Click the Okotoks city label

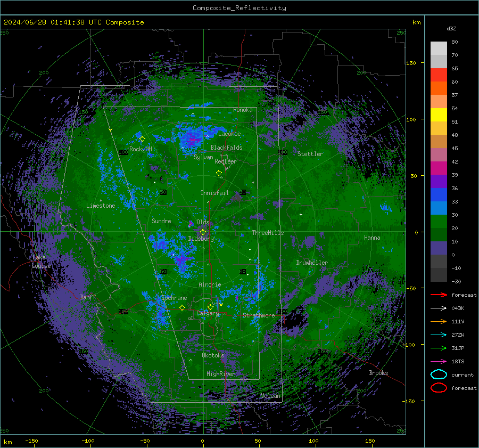[x=213, y=355]
